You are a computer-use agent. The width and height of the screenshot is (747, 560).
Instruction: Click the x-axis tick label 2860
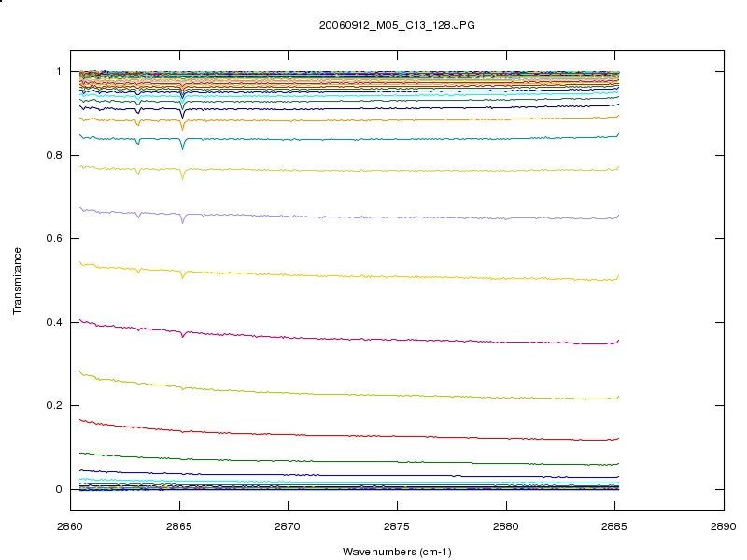point(69,526)
